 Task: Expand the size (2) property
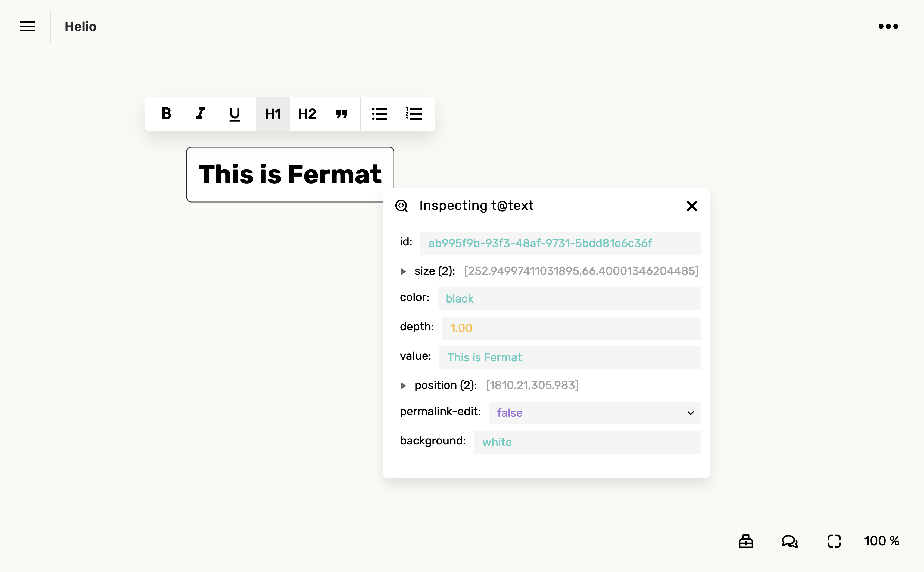pyautogui.click(x=404, y=271)
